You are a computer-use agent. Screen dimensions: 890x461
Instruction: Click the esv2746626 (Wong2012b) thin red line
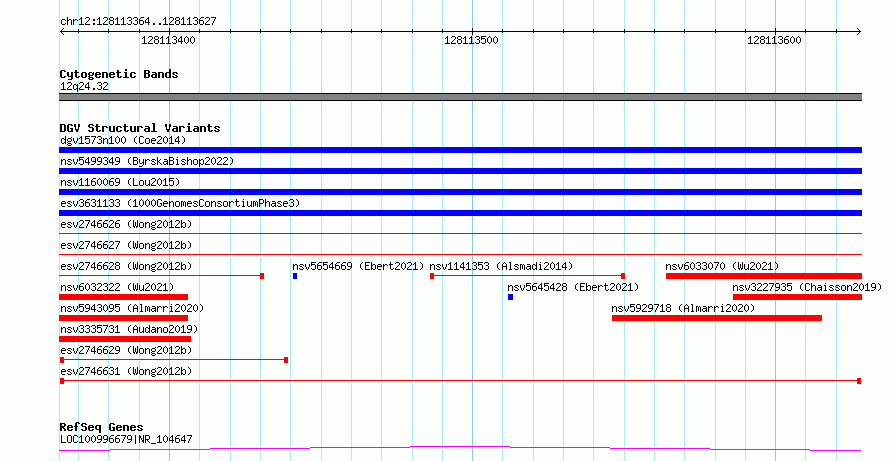[460, 233]
